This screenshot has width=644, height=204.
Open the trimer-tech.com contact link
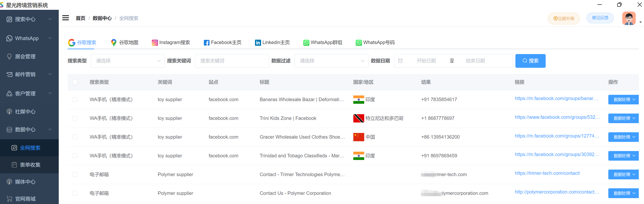pos(547,173)
